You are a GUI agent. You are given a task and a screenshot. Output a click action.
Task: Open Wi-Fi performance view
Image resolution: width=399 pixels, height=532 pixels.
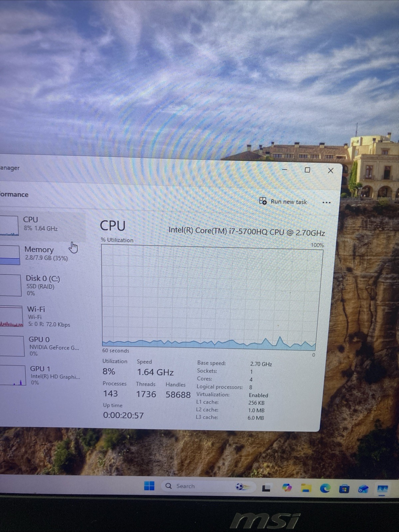point(43,316)
